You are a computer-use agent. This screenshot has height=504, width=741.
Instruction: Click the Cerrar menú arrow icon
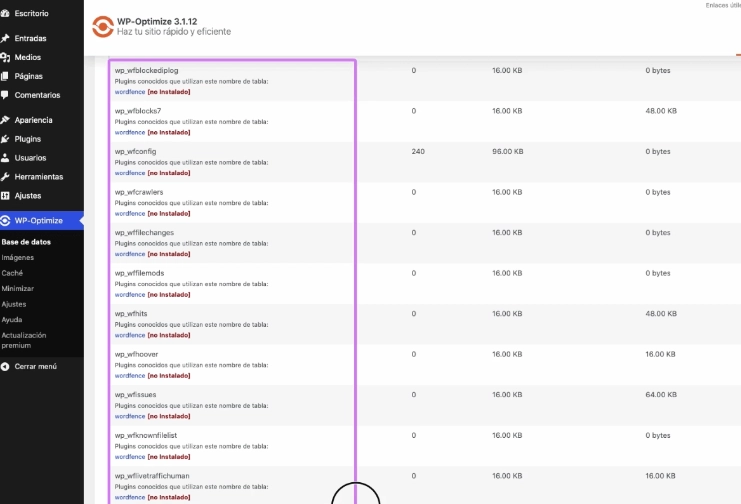pos(5,366)
